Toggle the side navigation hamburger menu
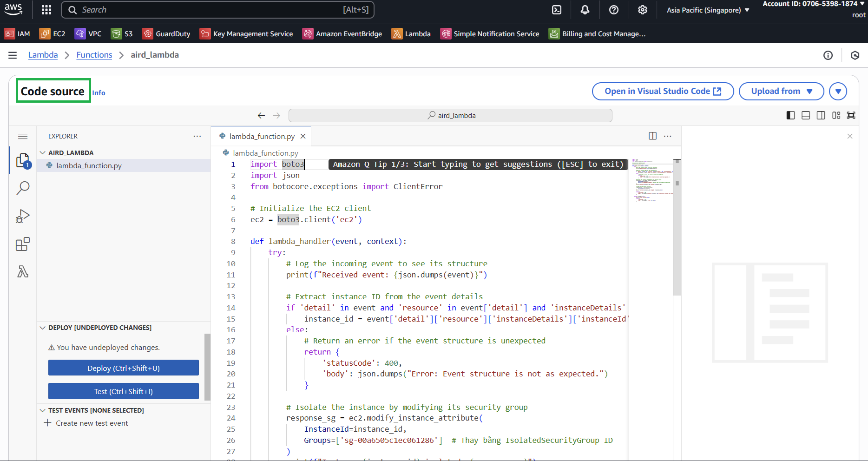The image size is (868, 474). (13, 55)
